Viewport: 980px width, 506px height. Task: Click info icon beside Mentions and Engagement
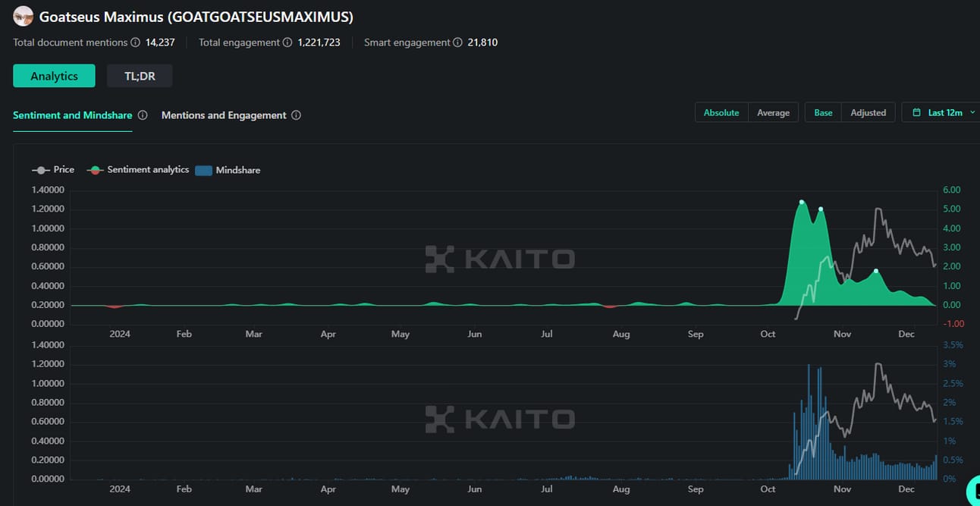(x=297, y=115)
